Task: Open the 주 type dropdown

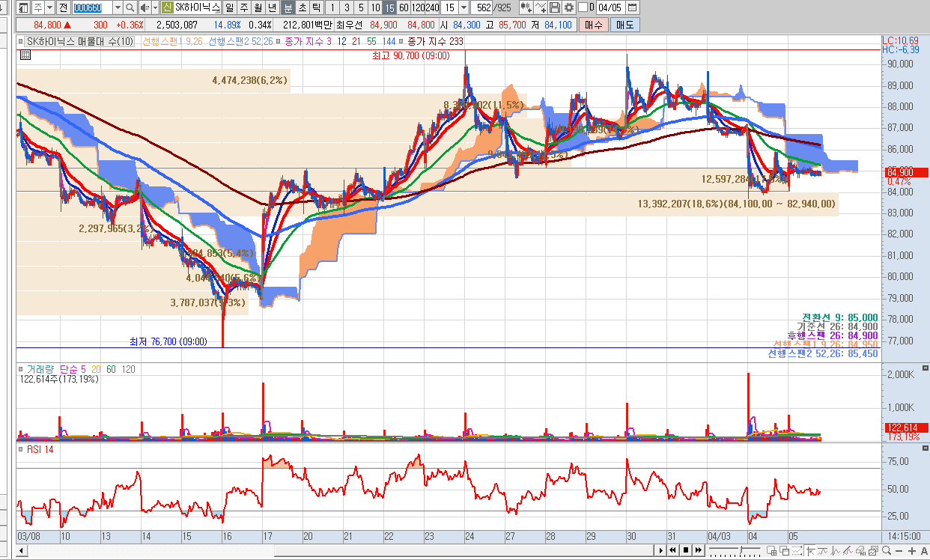Action: coord(49,7)
